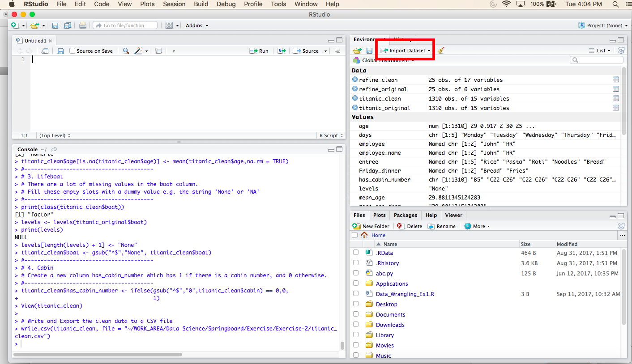Check the box next to abc.py
632x364 pixels.
point(355,273)
